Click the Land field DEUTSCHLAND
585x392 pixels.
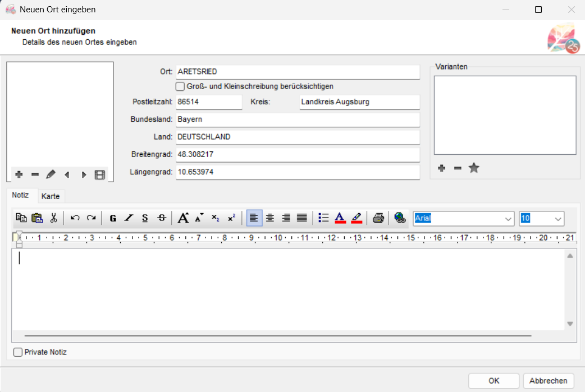[298, 137]
